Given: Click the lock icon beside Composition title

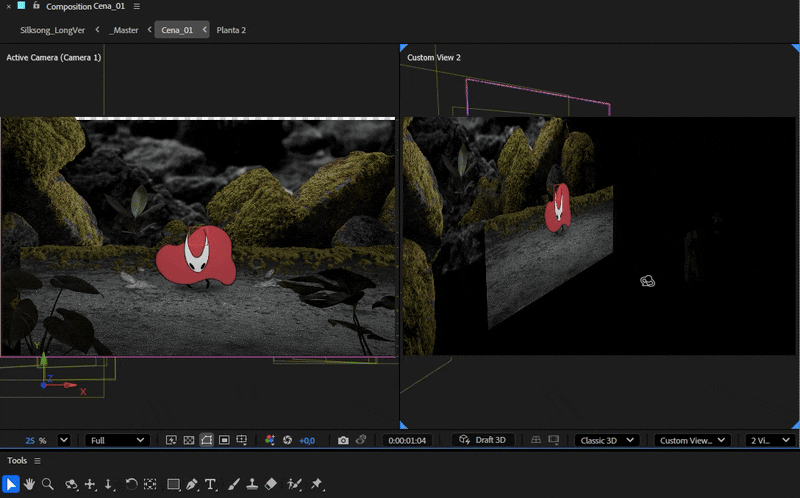Looking at the screenshot, I should 36,6.
